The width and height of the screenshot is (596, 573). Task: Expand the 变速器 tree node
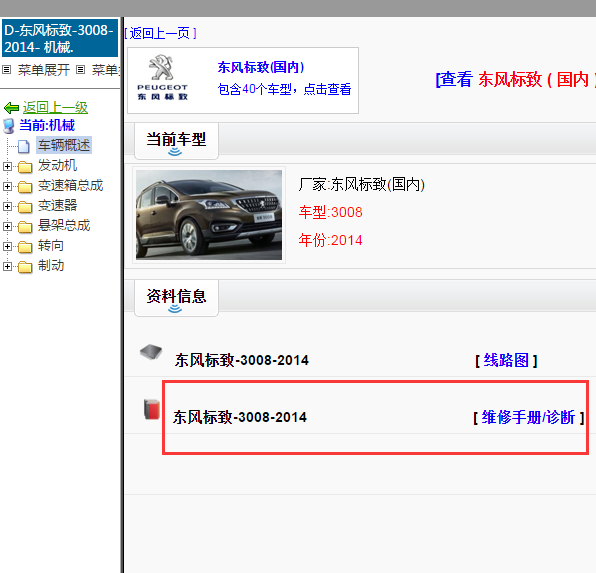[7, 206]
